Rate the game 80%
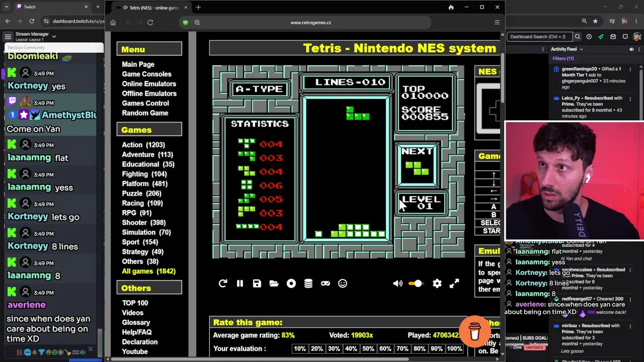Viewport: 644px width, 362px height. 420,349
